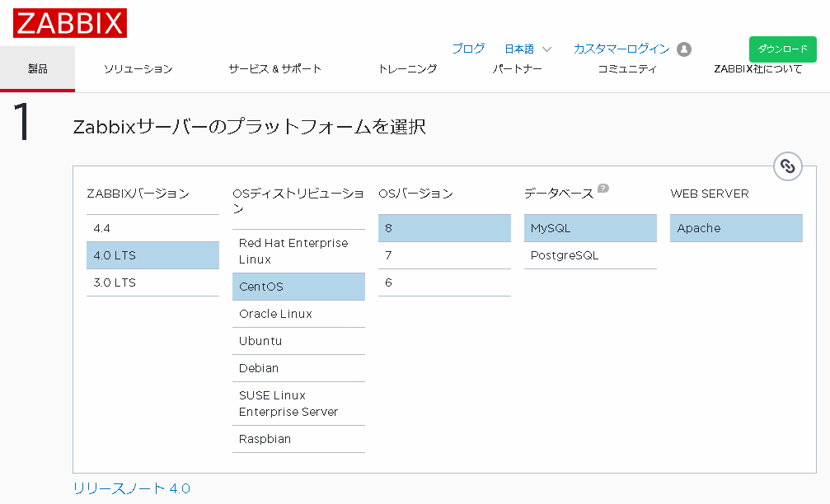The image size is (830, 504).
Task: Open the カスタマーログイン link
Action: [621, 49]
